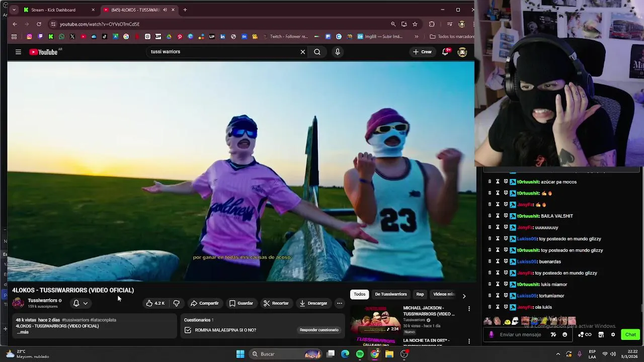Open the chat shop storefront icon
Image resolution: width=644 pixels, height=362 pixels.
601,334
